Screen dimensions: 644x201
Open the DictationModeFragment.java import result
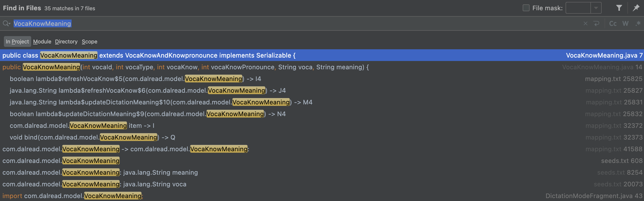pyautogui.click(x=73, y=196)
